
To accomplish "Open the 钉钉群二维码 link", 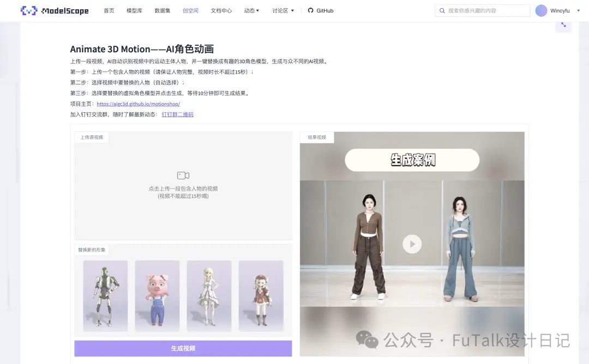I will coord(177,114).
